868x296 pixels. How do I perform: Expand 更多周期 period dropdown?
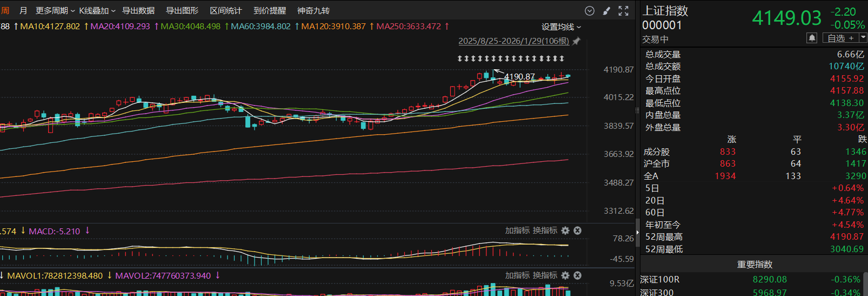click(55, 11)
